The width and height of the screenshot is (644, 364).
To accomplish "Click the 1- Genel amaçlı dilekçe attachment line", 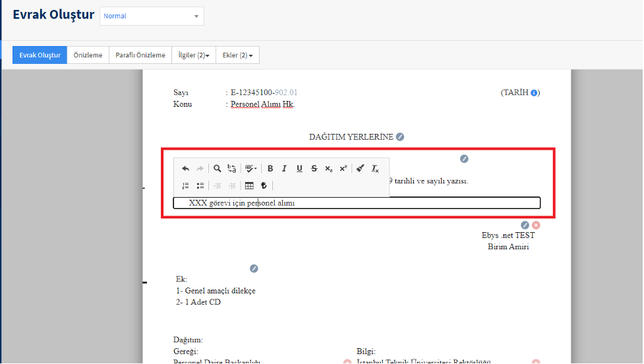I will pos(216,290).
